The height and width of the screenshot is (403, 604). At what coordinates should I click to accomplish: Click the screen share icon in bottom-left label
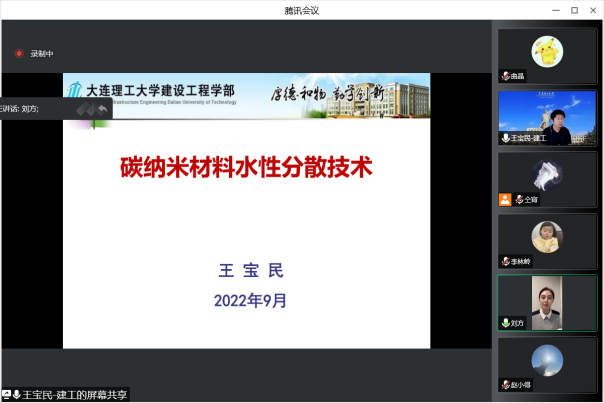[7, 395]
